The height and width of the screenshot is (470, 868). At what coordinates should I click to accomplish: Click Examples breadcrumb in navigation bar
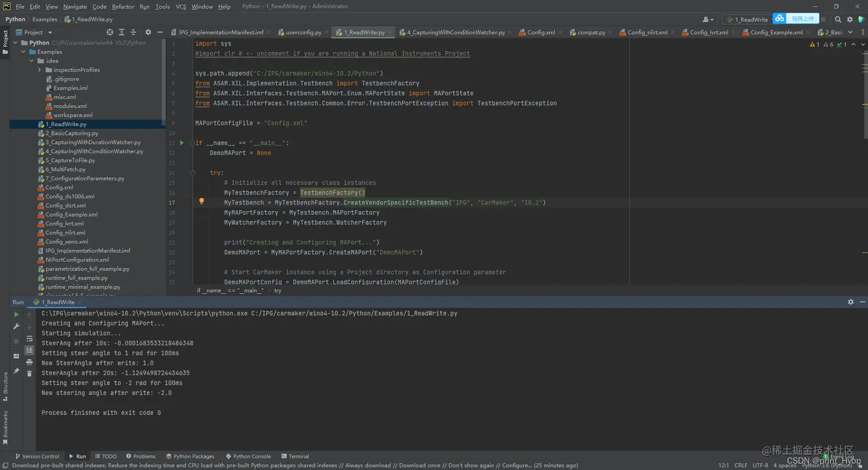pos(45,19)
